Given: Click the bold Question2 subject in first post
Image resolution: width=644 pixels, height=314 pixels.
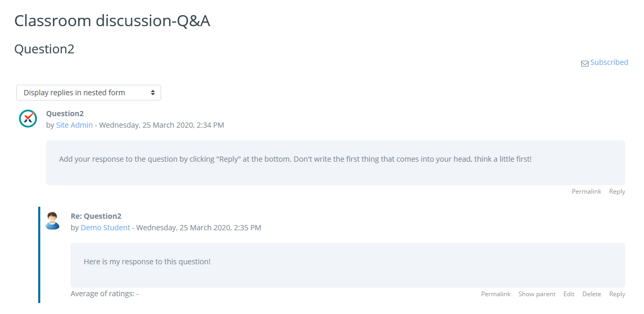Looking at the screenshot, I should pos(65,114).
